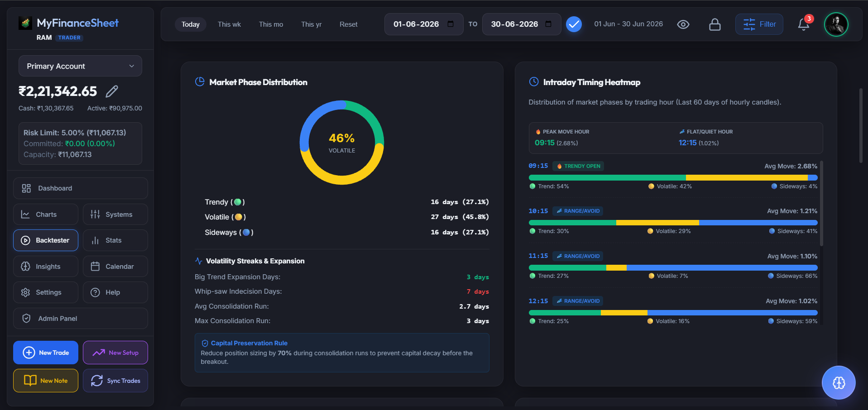868x410 pixels.
Task: Create a New Trade
Action: (x=46, y=353)
